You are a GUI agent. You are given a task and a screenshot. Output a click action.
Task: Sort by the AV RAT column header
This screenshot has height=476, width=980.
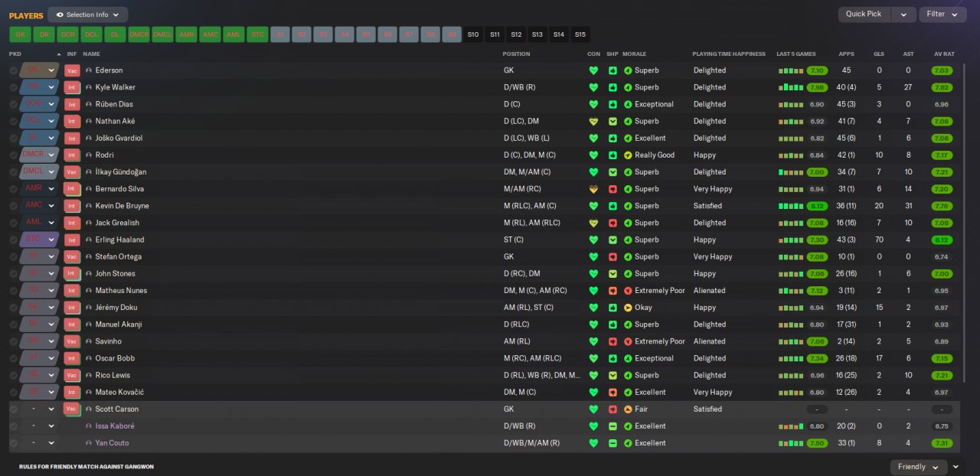coord(944,54)
